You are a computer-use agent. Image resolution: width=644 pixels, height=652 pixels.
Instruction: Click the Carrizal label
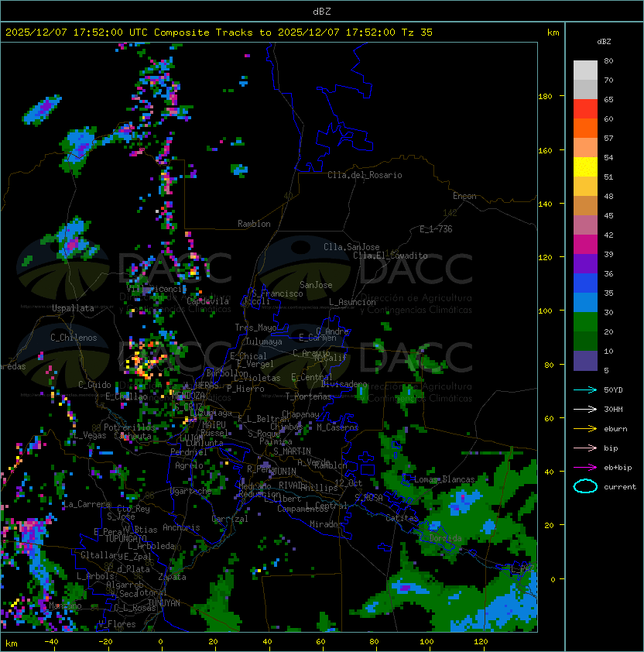point(230,519)
